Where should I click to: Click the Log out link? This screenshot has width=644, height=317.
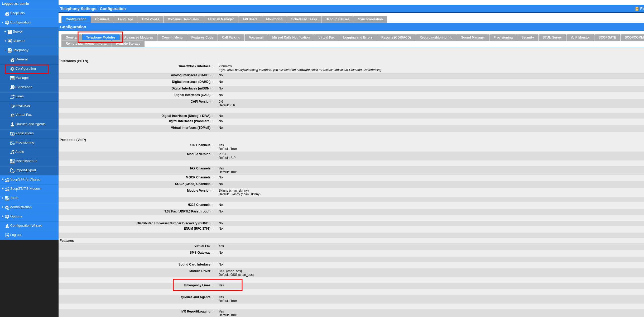tap(16, 235)
